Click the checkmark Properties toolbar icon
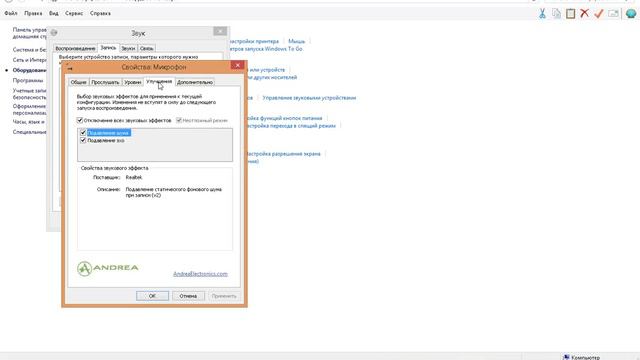This screenshot has height=360, width=640. pos(599,13)
